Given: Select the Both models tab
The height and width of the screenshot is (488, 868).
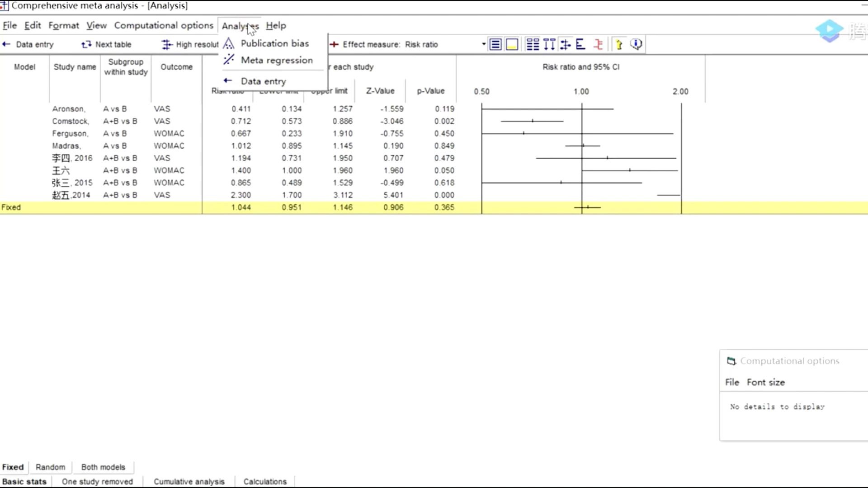Looking at the screenshot, I should point(103,467).
